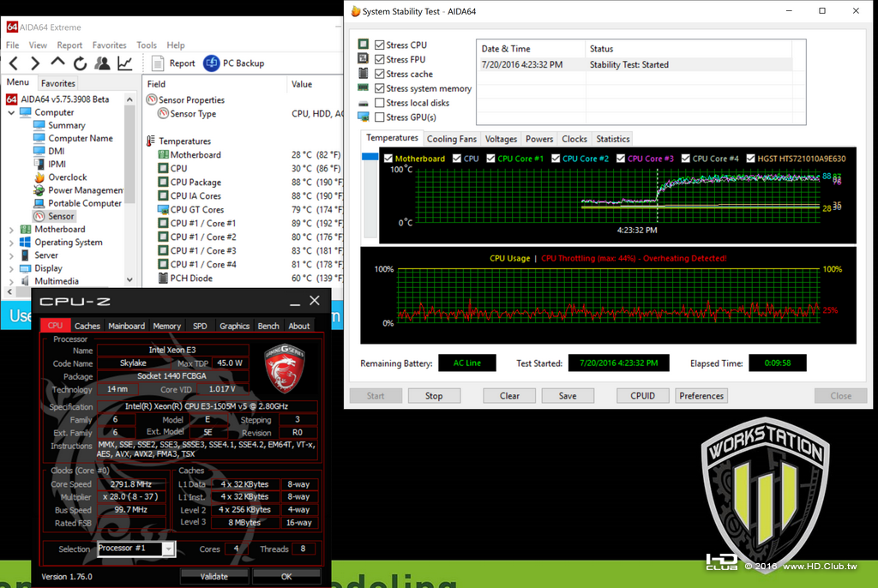
Task: Click the Report page icon
Action: coord(158,63)
